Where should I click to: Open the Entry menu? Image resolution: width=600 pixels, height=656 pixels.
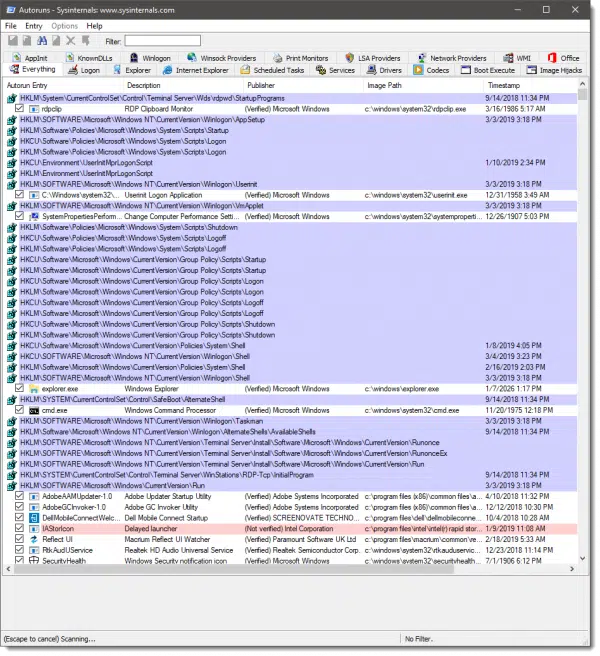click(34, 26)
